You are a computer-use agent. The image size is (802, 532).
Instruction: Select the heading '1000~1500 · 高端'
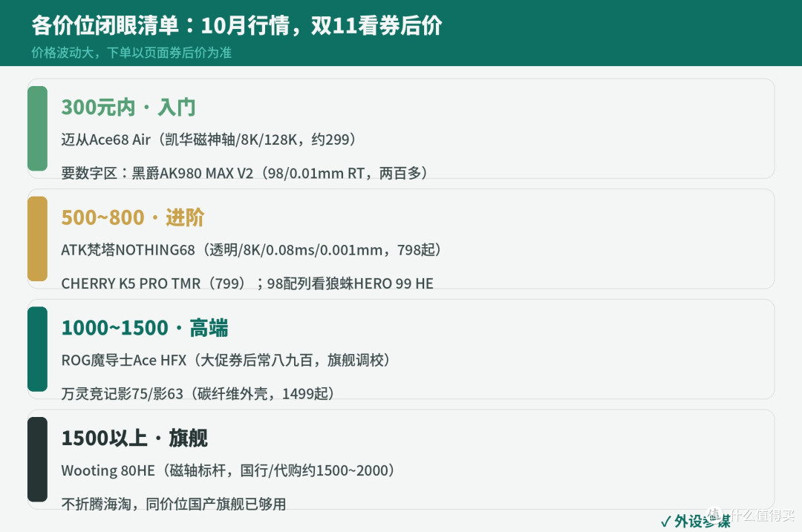pos(145,328)
